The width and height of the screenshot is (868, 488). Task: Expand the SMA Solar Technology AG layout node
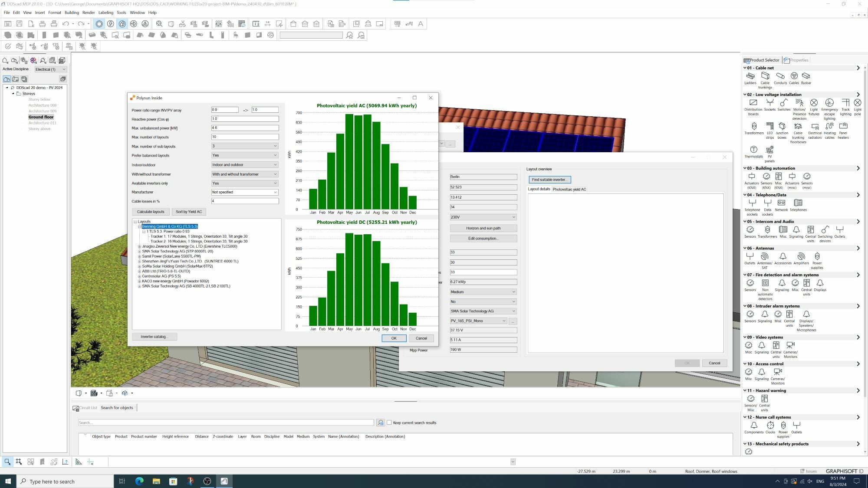point(139,251)
